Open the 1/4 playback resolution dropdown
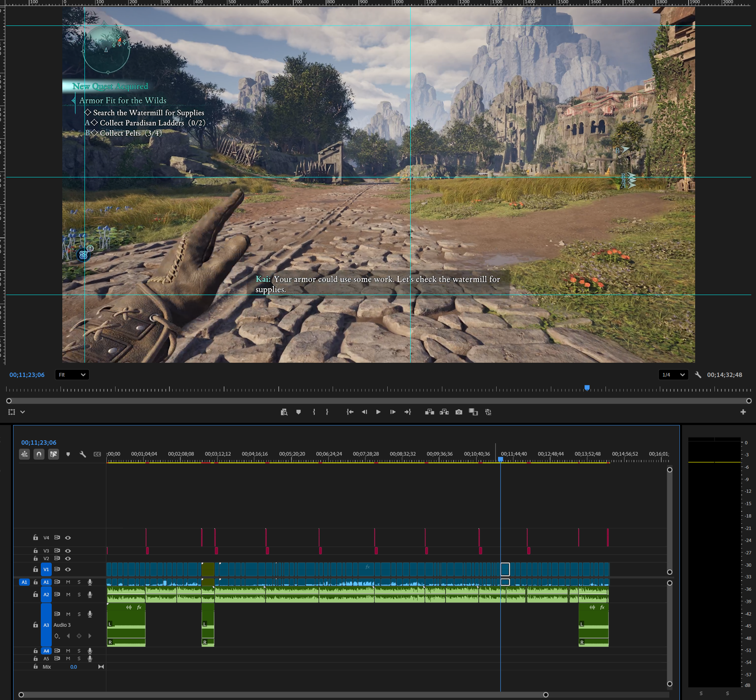The width and height of the screenshot is (756, 700). click(x=673, y=375)
